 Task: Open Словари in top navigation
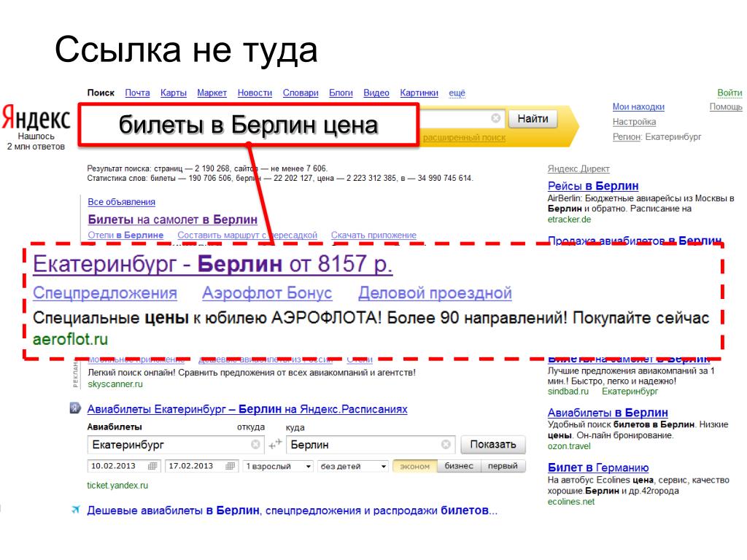pyautogui.click(x=301, y=93)
